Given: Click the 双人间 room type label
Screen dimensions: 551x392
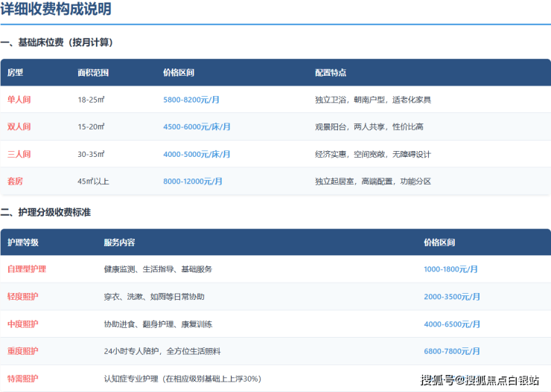Looking at the screenshot, I should tap(19, 127).
